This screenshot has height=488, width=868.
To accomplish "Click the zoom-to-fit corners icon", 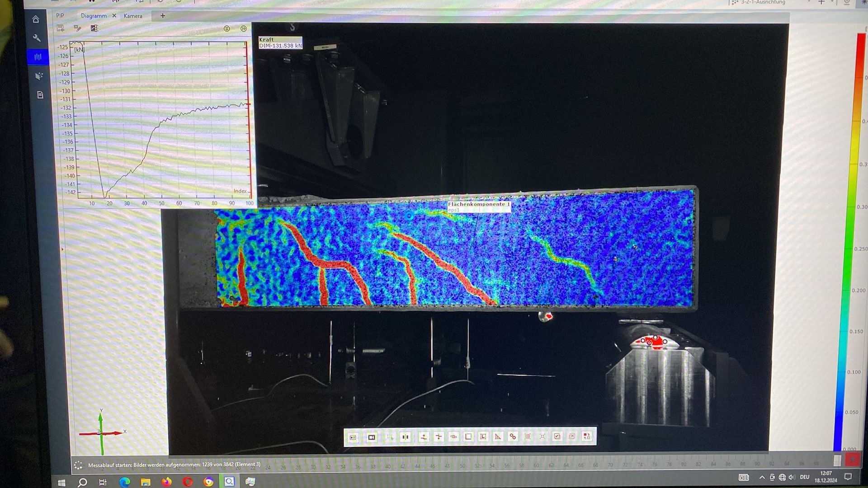I will 542,436.
